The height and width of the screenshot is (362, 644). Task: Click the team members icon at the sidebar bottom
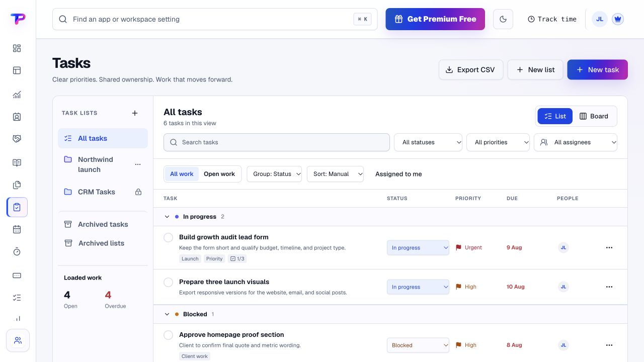18,340
